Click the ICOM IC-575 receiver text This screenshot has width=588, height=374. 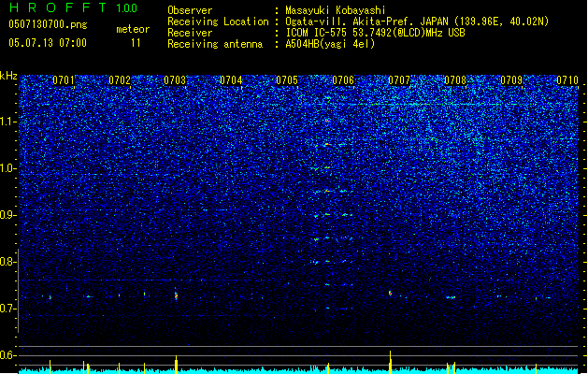tap(375, 33)
